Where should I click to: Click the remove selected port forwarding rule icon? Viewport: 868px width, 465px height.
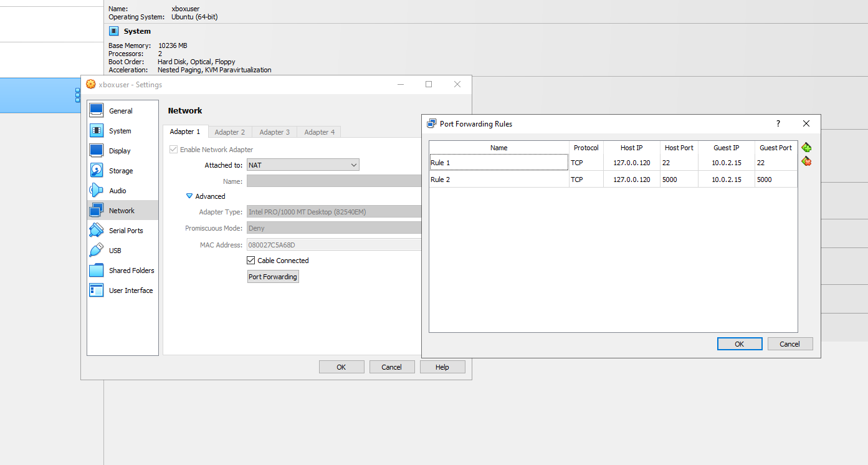point(806,161)
